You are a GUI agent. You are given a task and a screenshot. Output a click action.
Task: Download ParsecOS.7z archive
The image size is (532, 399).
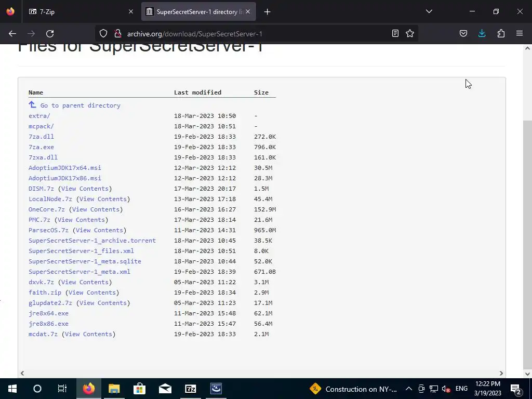[48, 230]
